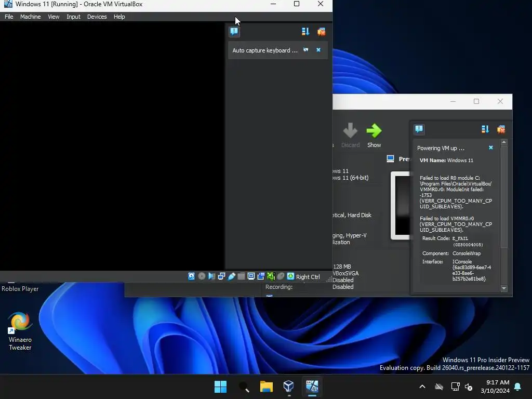Toggle Manager window notification center icon
The image size is (532, 399).
tap(419, 129)
